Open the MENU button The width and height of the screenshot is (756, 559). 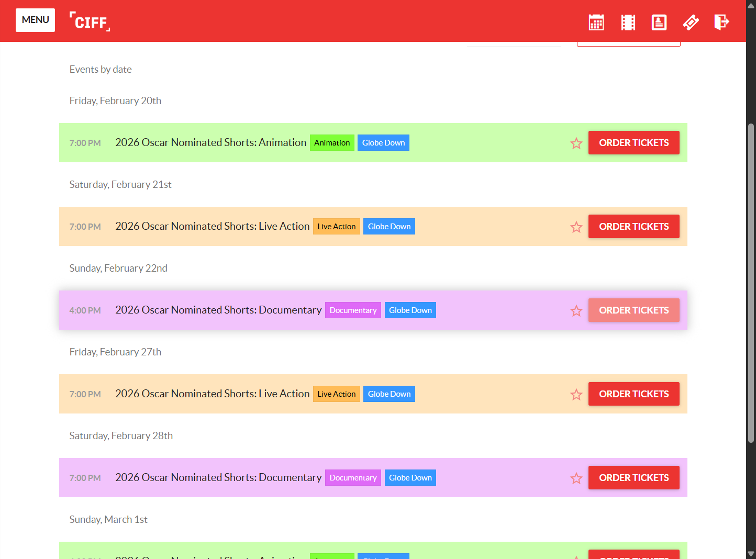[x=35, y=20]
